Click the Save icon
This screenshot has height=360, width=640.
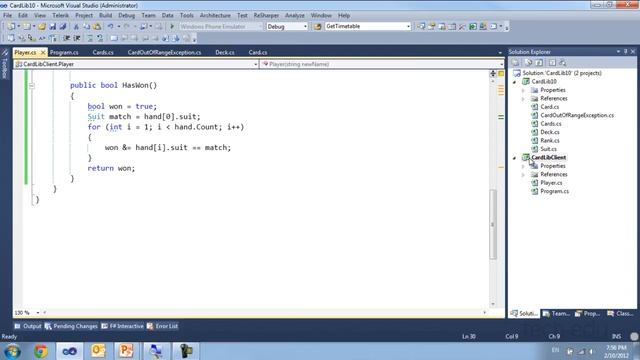pyautogui.click(x=53, y=27)
